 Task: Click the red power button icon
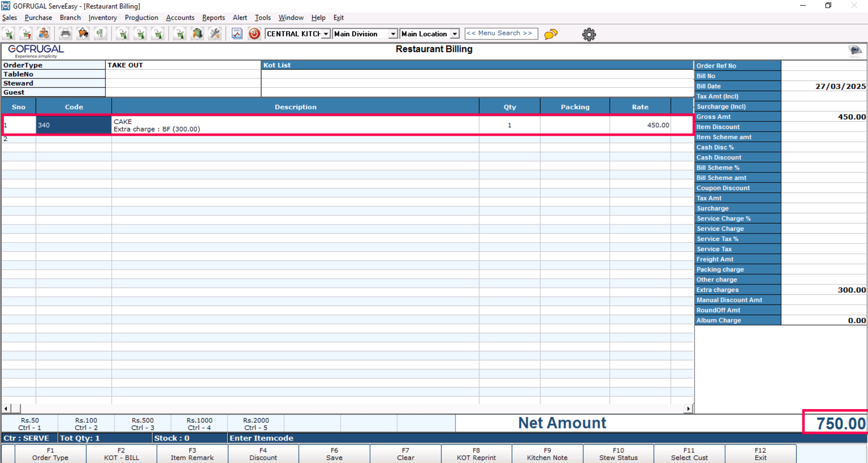coord(254,33)
